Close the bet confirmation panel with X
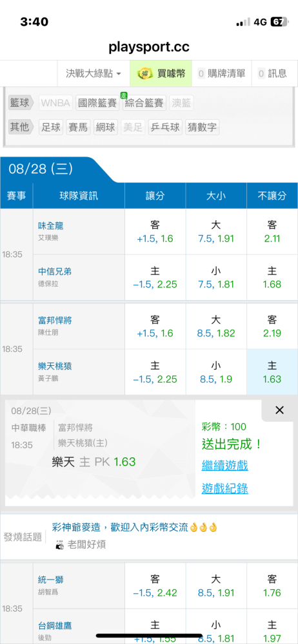 point(279,410)
